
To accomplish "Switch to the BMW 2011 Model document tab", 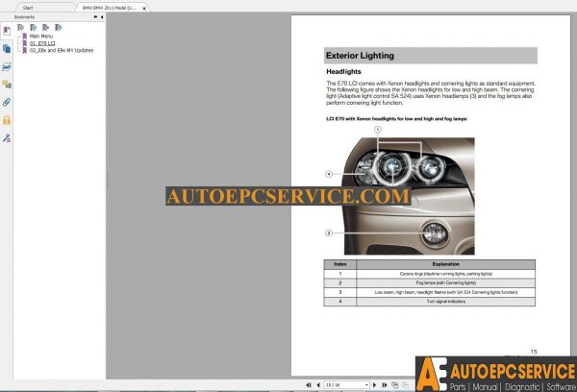I will [109, 8].
